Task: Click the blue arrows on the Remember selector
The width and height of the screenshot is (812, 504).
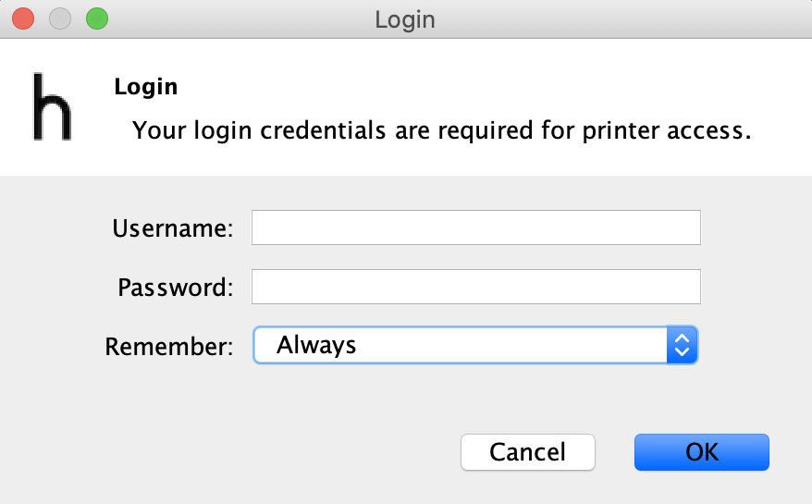Action: coord(682,345)
